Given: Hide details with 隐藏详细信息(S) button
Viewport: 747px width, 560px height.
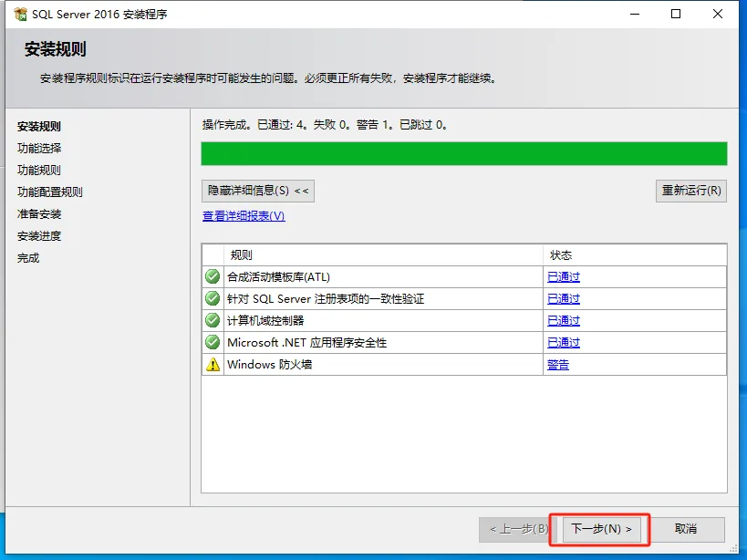Looking at the screenshot, I should (258, 191).
